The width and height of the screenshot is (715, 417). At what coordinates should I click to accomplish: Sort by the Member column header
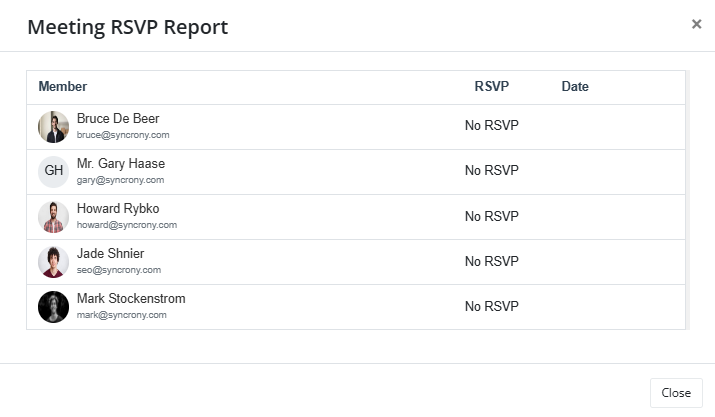point(63,87)
